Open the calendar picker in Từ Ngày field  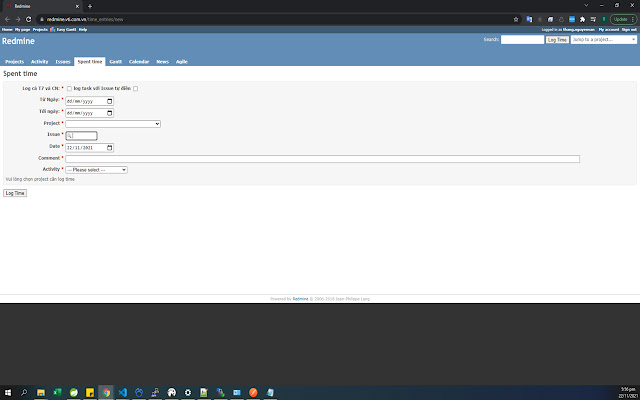(109, 101)
